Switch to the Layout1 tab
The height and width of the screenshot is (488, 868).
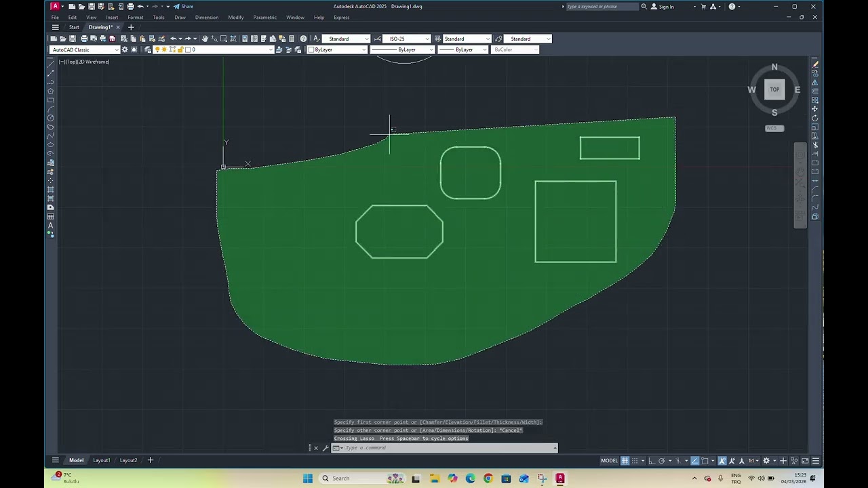coord(101,460)
